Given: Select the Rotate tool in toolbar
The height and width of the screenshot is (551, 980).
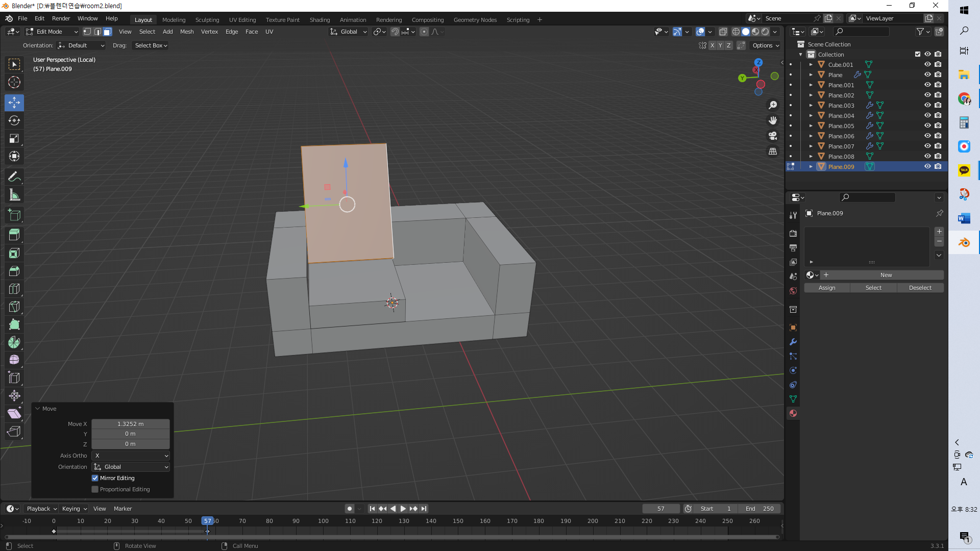Looking at the screenshot, I should tap(14, 120).
